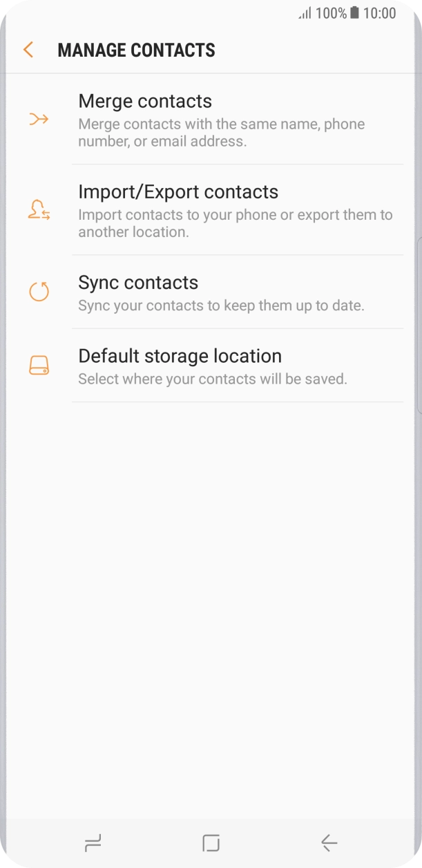Tap the circular Sync contacts icon
Viewport: 422px width, 868px height.
39,292
